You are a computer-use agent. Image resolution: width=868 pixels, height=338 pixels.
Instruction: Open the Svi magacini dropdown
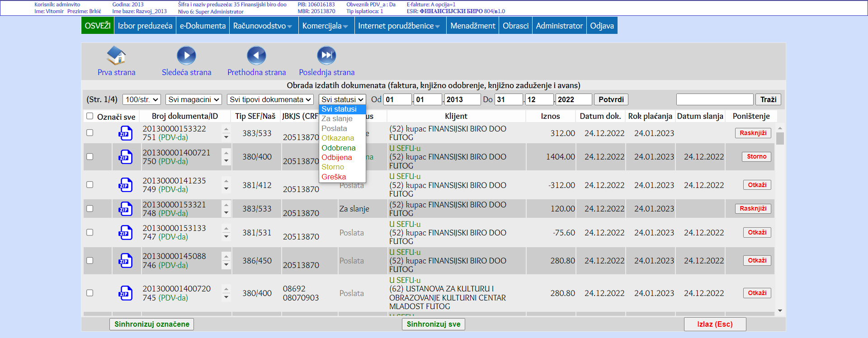pyautogui.click(x=193, y=99)
